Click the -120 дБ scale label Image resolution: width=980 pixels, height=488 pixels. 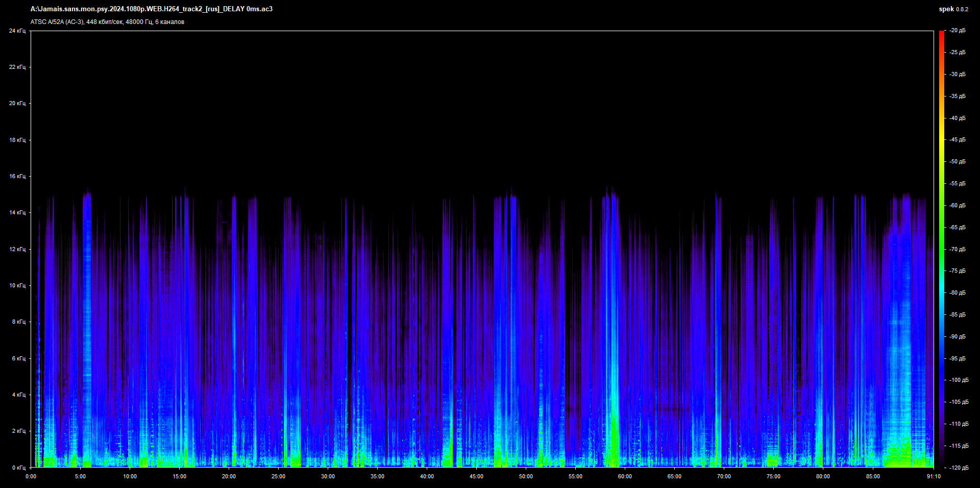[959, 468]
